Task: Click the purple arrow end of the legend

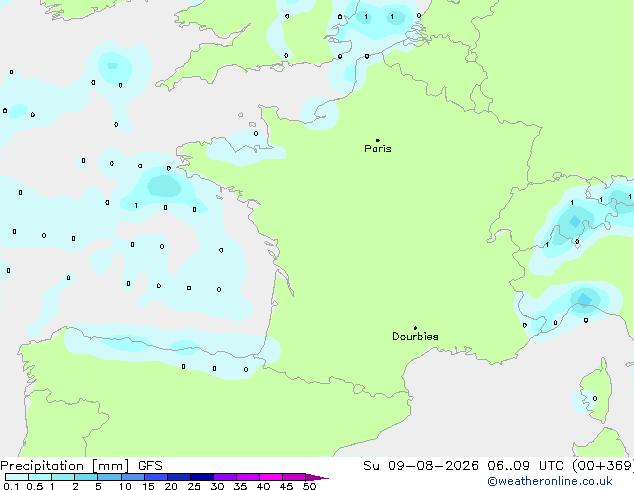Action: 317,477
